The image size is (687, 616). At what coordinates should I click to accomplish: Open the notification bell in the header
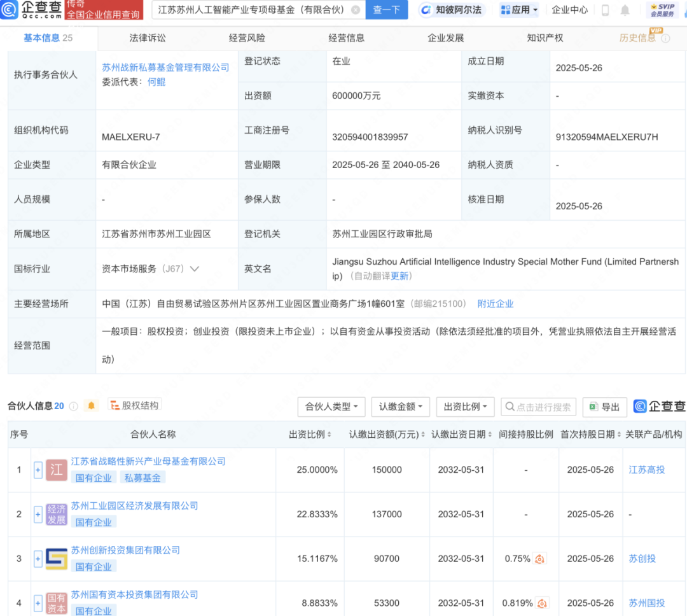625,10
